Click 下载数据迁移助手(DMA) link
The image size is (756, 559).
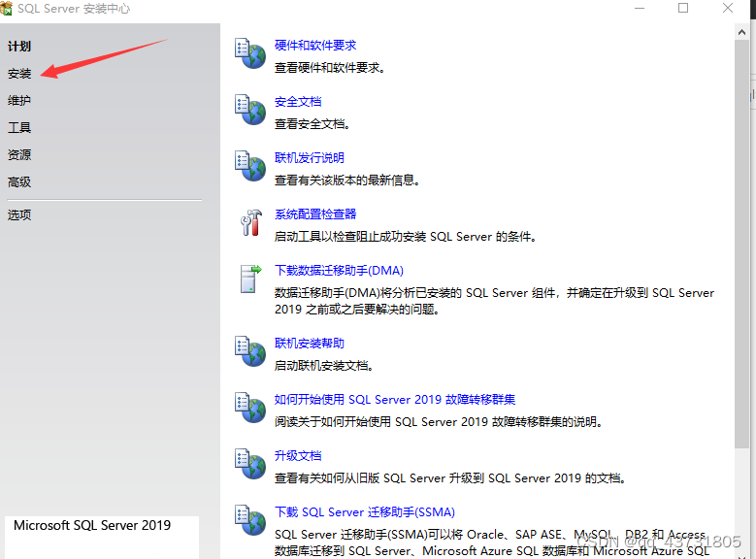click(x=339, y=271)
